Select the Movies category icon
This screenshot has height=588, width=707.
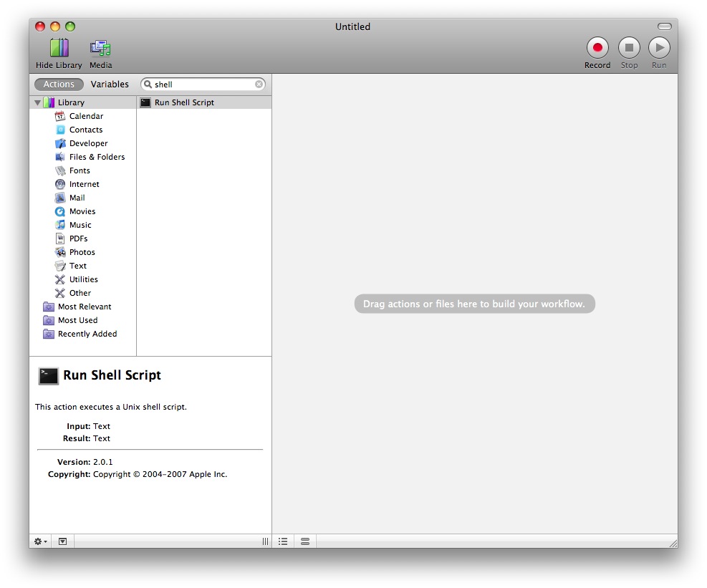[x=60, y=211]
